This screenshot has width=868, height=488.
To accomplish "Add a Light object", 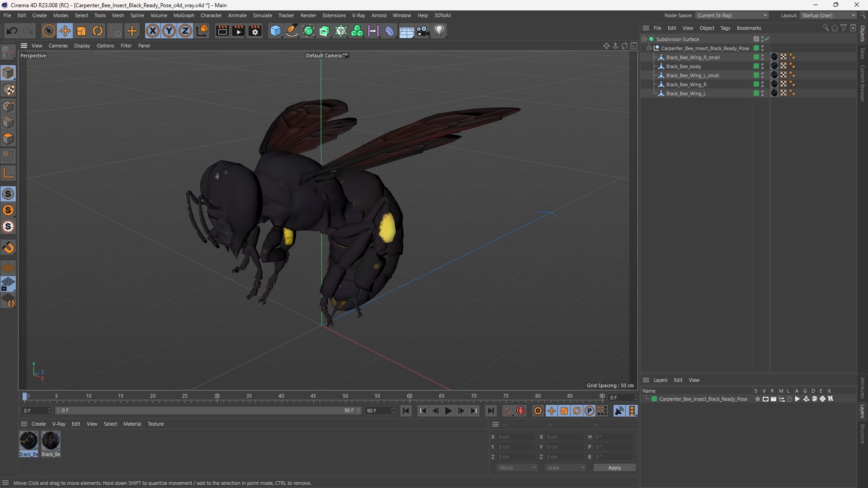I will click(x=439, y=31).
